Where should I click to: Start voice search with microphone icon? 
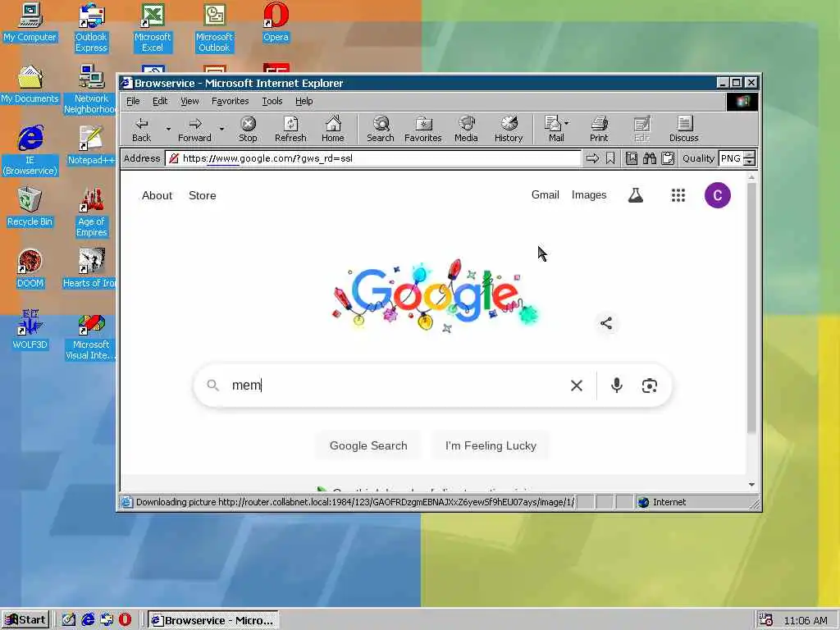617,386
